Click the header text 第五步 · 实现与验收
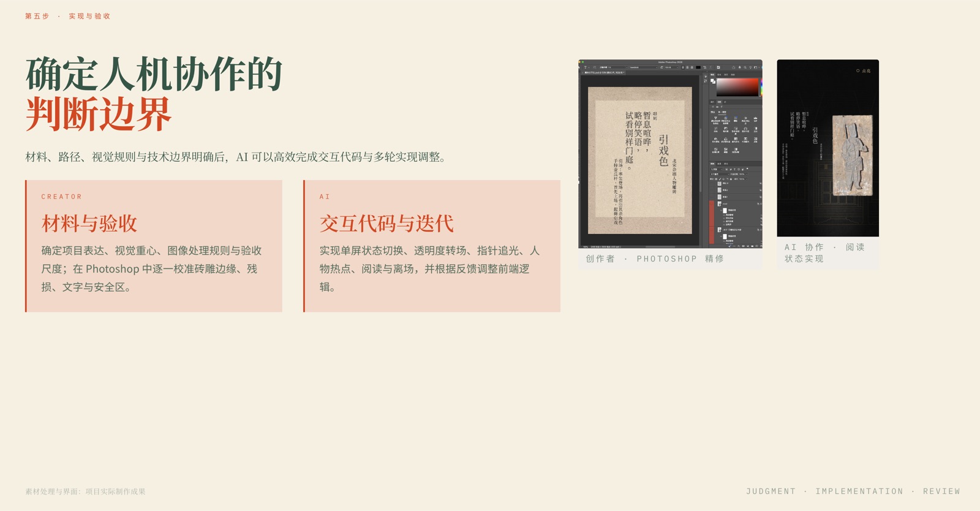The height and width of the screenshot is (511, 980). (x=68, y=17)
